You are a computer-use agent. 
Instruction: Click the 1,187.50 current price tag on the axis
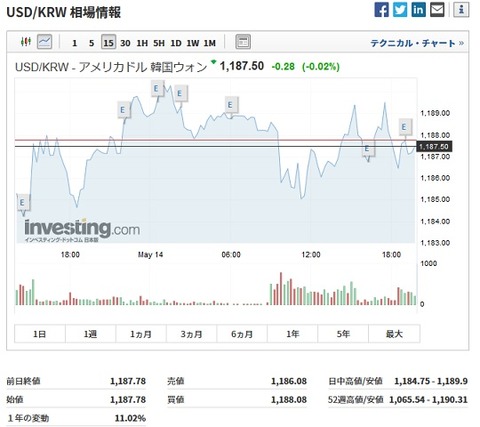pyautogui.click(x=434, y=147)
